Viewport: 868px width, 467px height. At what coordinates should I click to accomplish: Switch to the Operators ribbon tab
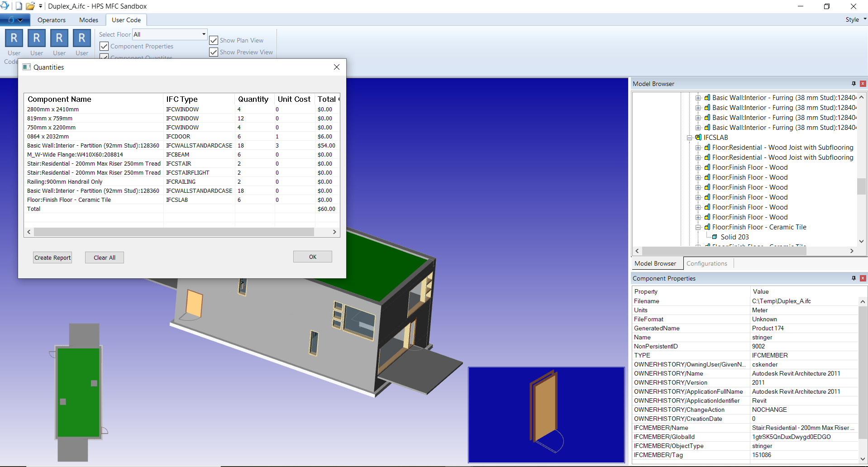tap(51, 20)
